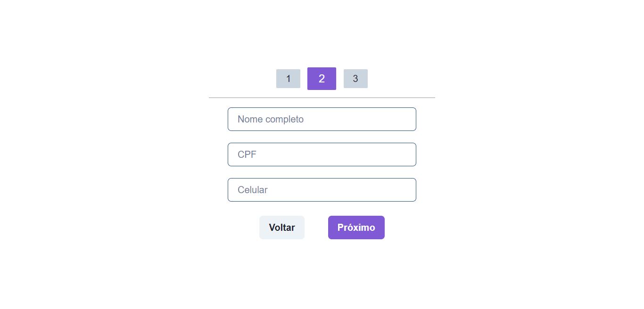Tap the Celular phone number field

click(322, 190)
